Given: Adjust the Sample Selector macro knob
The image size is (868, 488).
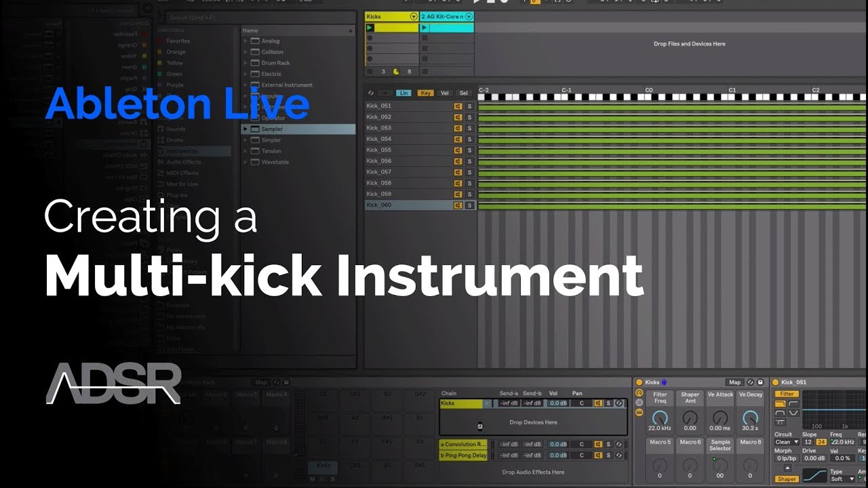Looking at the screenshot, I should click(x=720, y=465).
